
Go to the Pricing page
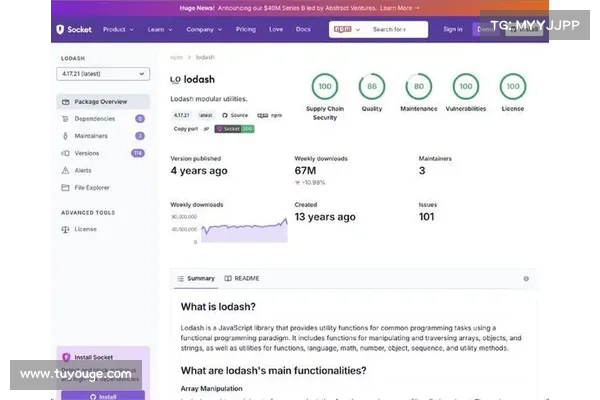pos(246,29)
